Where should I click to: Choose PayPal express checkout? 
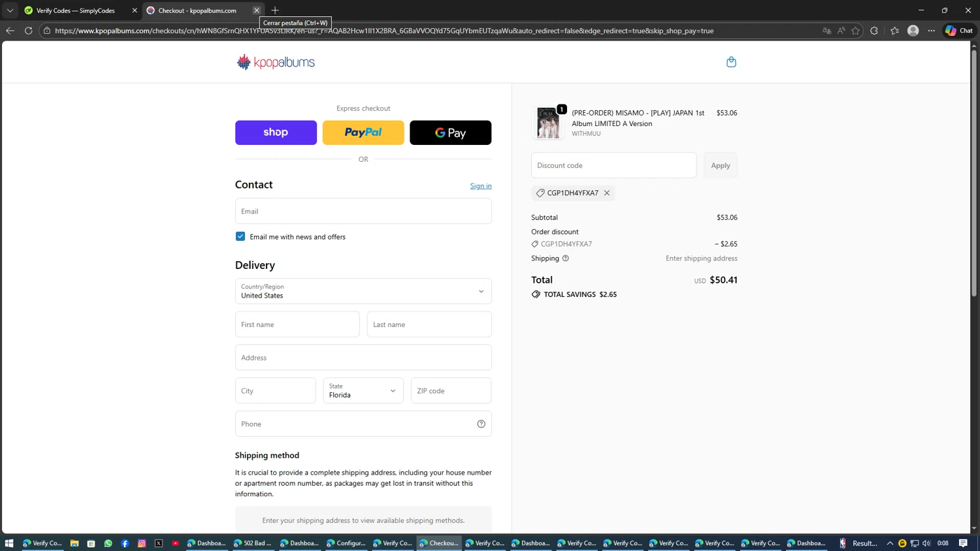point(363,133)
